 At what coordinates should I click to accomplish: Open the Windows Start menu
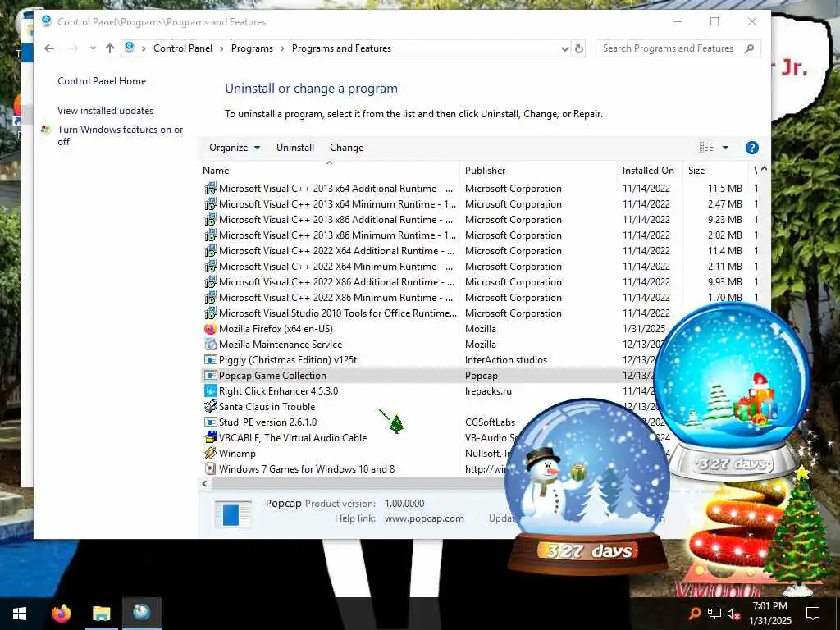point(20,614)
